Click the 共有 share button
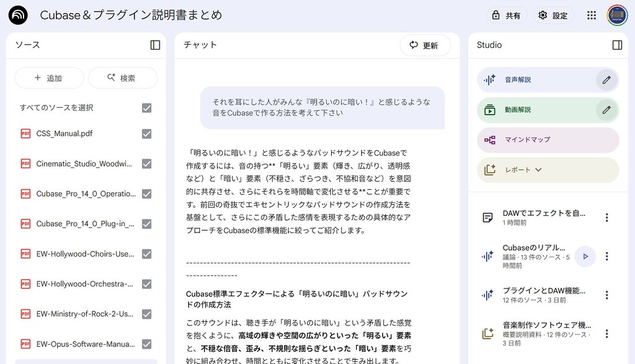 click(507, 16)
